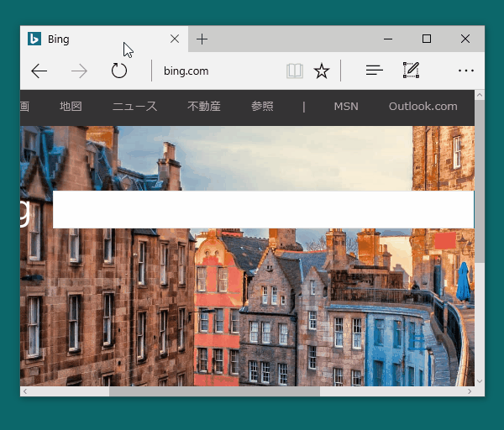Go back with the back arrow

pos(39,71)
